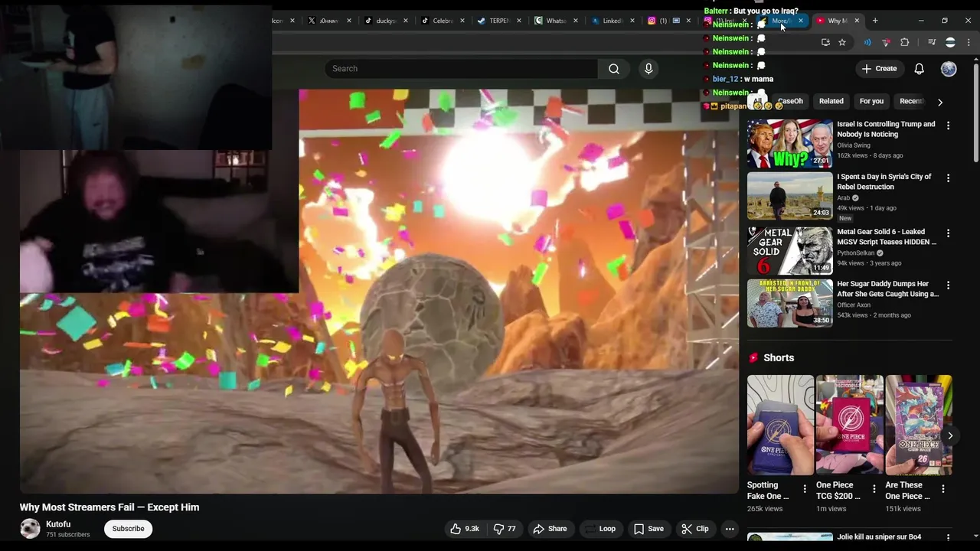Open a new browser tab
980x551 pixels.
click(x=875, y=21)
